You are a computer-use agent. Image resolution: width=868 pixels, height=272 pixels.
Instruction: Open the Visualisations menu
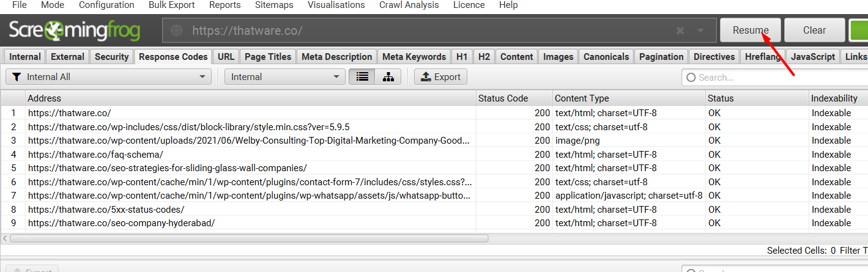tap(336, 5)
